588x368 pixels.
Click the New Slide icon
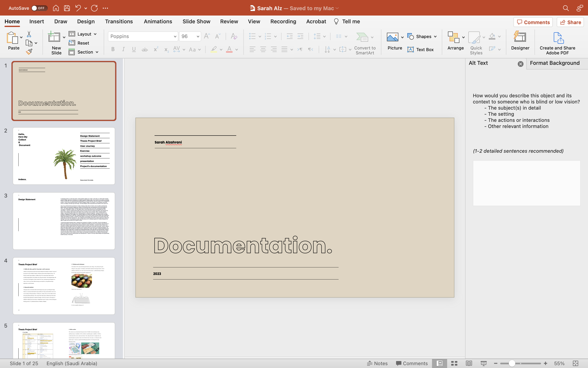click(54, 37)
